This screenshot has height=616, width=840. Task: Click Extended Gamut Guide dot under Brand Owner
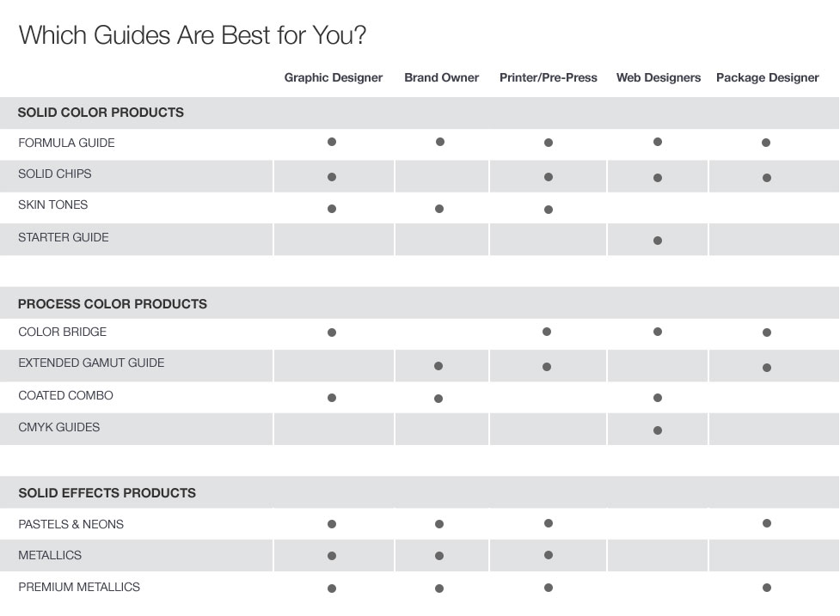pos(438,366)
